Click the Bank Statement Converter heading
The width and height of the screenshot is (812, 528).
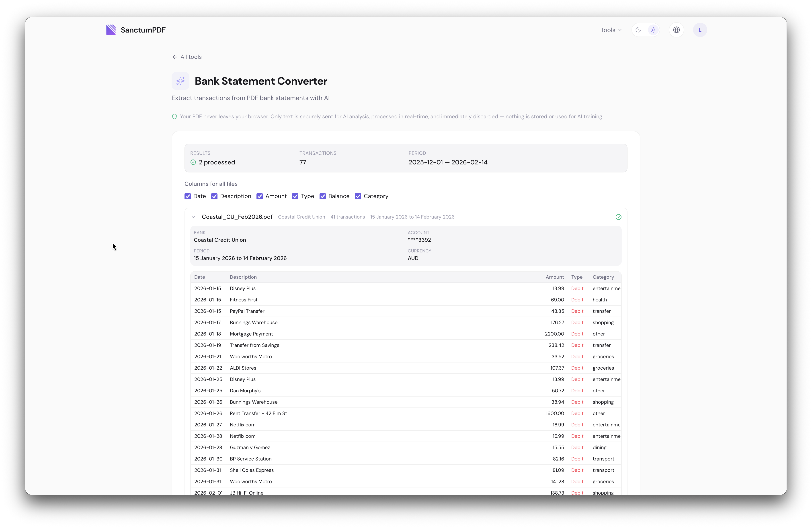(x=261, y=81)
